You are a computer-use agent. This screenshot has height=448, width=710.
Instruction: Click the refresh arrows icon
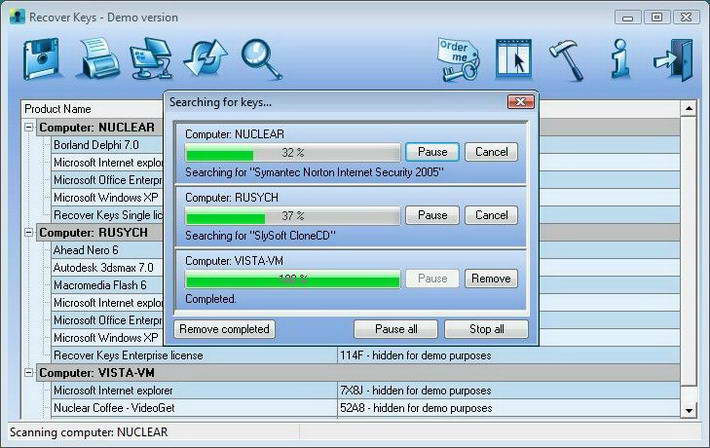point(205,58)
